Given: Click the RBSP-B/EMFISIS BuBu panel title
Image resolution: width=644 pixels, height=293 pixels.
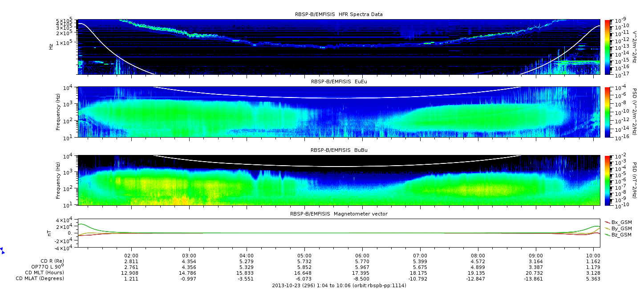Looking at the screenshot, I should tap(339, 150).
